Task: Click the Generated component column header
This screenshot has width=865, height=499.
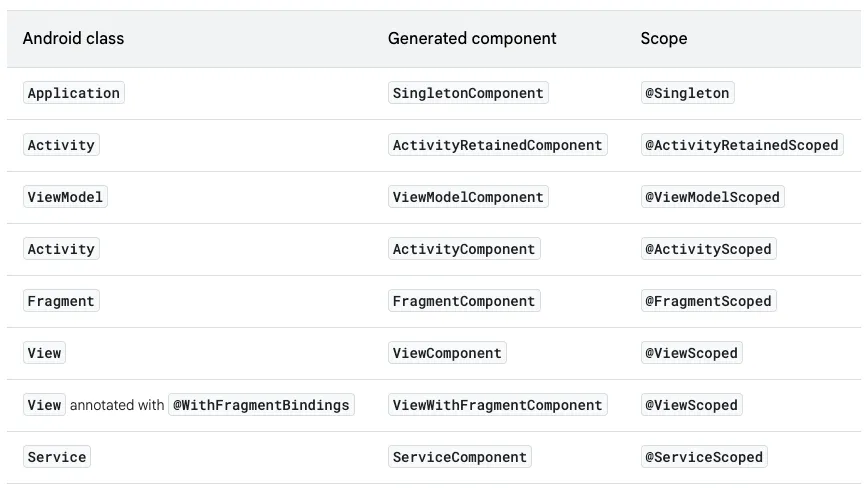Action: pyautogui.click(x=472, y=39)
